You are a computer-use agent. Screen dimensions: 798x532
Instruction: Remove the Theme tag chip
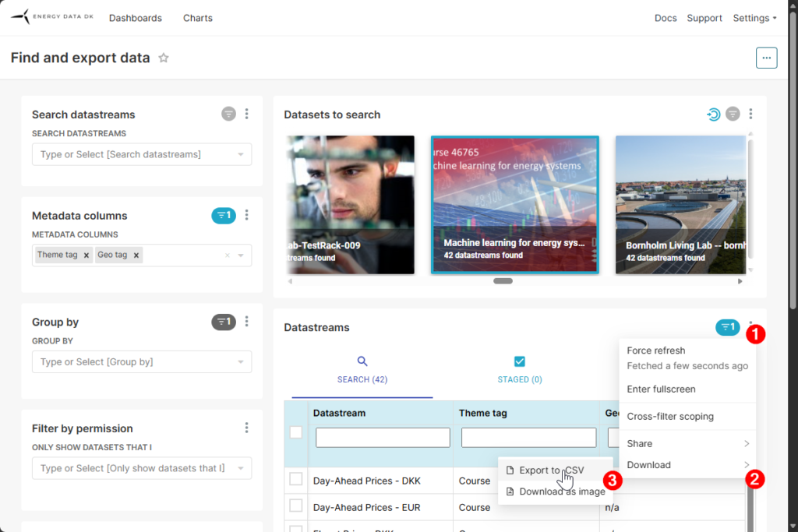[x=87, y=255]
